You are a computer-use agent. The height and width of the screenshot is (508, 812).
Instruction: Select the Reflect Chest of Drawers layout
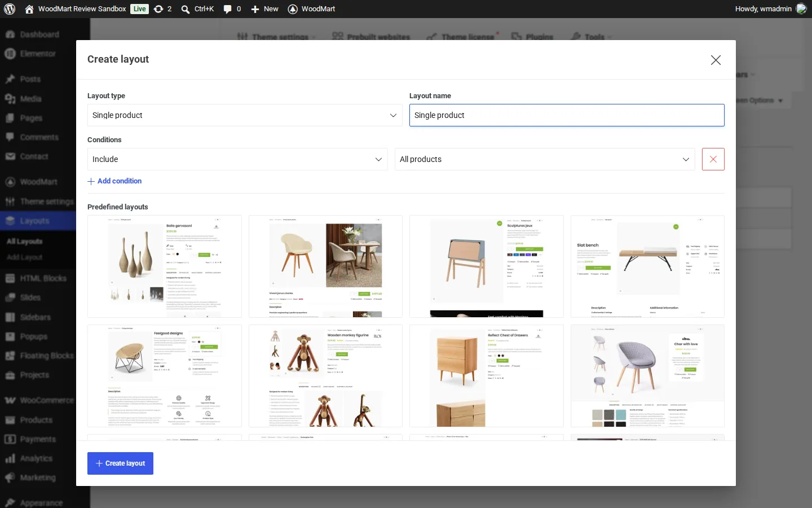487,376
